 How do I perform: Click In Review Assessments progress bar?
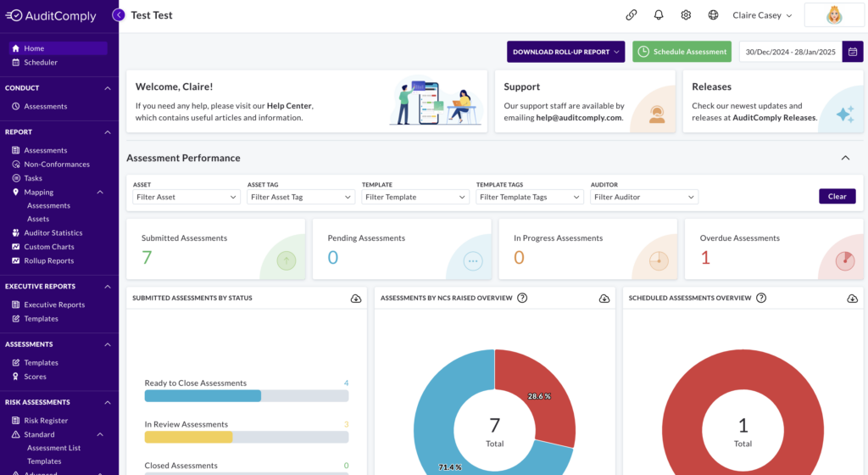point(247,438)
